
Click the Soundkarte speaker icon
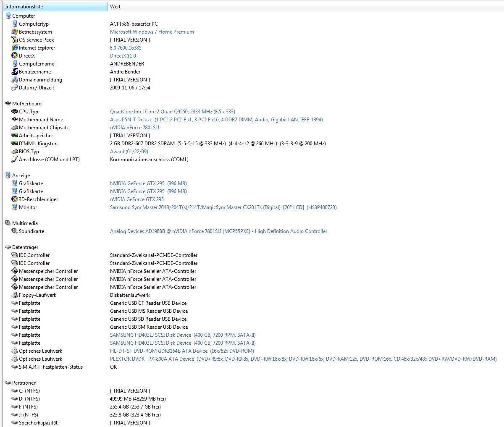[x=15, y=231]
